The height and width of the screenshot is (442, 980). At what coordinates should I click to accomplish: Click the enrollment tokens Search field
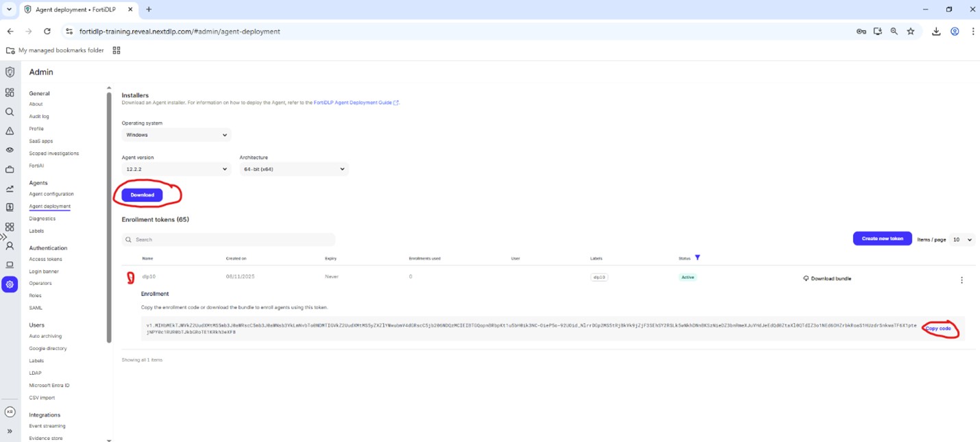(229, 240)
